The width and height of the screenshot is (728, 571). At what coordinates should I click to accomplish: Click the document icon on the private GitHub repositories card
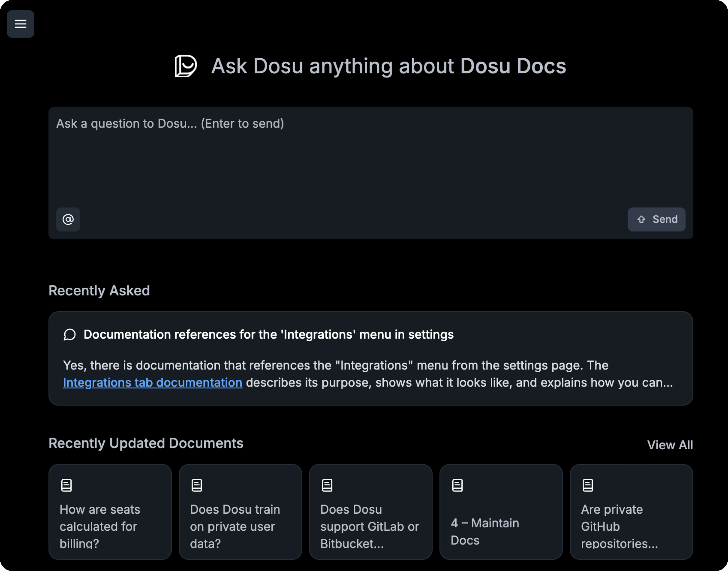[x=588, y=485]
